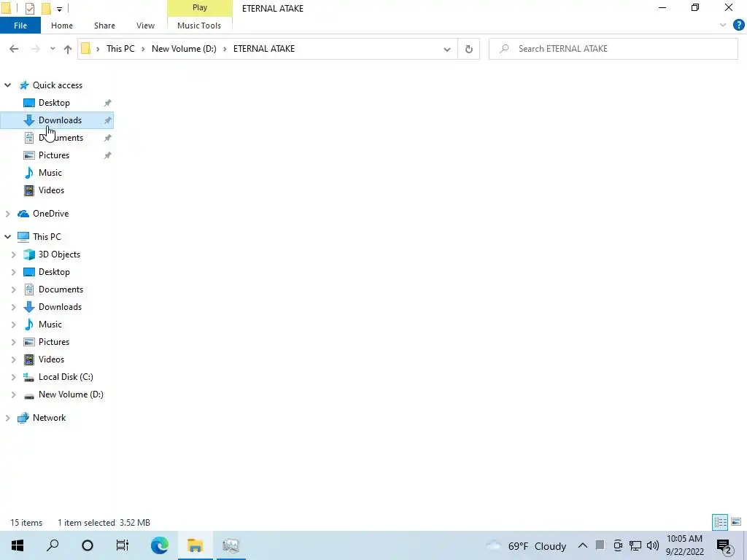Image resolution: width=747 pixels, height=560 pixels.
Task: Click the network tray icon
Action: pos(635,545)
